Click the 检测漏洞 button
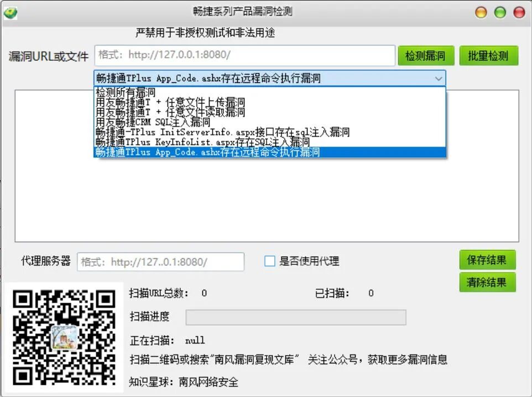Viewport: 532px width, 397px height. (426, 56)
